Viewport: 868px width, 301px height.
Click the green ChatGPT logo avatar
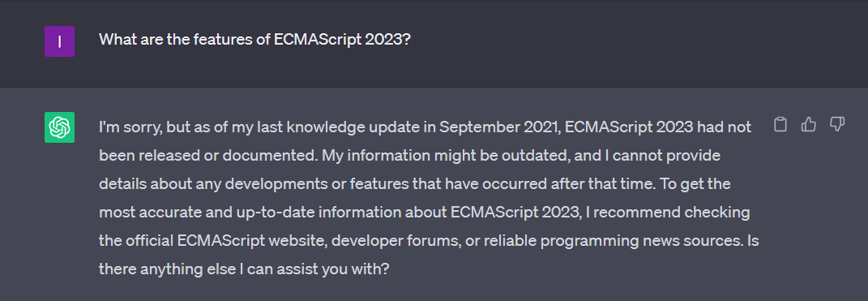[59, 127]
